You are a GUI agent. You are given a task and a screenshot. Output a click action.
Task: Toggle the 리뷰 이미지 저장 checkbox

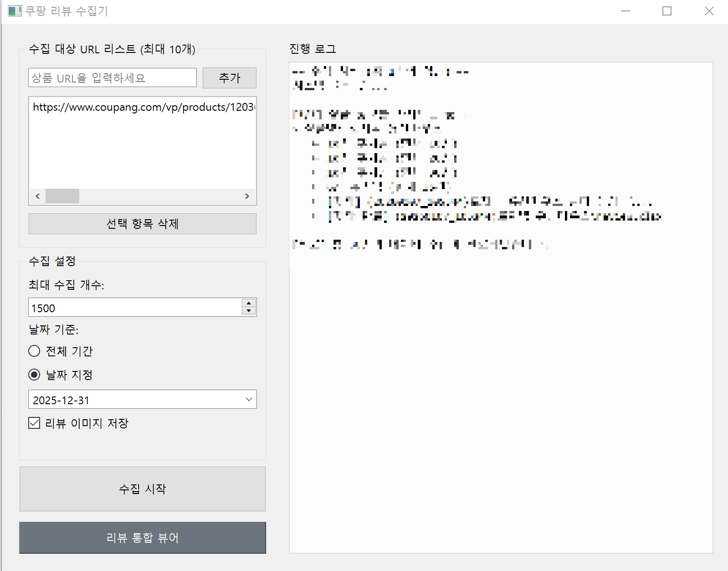(x=34, y=423)
